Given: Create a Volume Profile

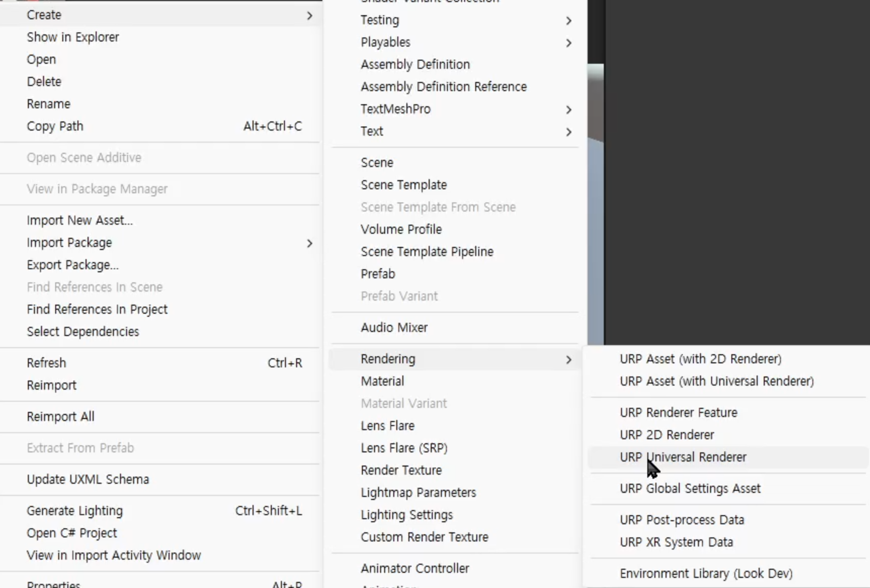Looking at the screenshot, I should point(454,230).
